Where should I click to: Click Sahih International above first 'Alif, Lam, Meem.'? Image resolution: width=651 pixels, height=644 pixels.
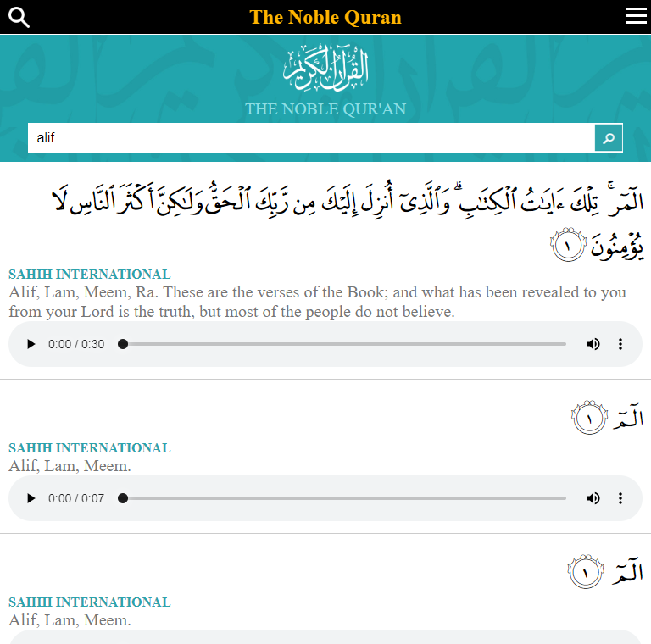tap(90, 447)
